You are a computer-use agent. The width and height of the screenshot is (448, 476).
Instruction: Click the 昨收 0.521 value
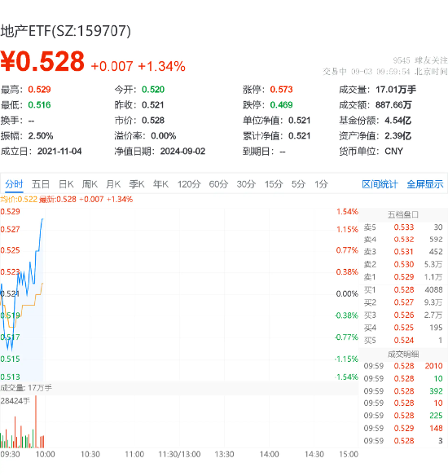click(x=153, y=105)
